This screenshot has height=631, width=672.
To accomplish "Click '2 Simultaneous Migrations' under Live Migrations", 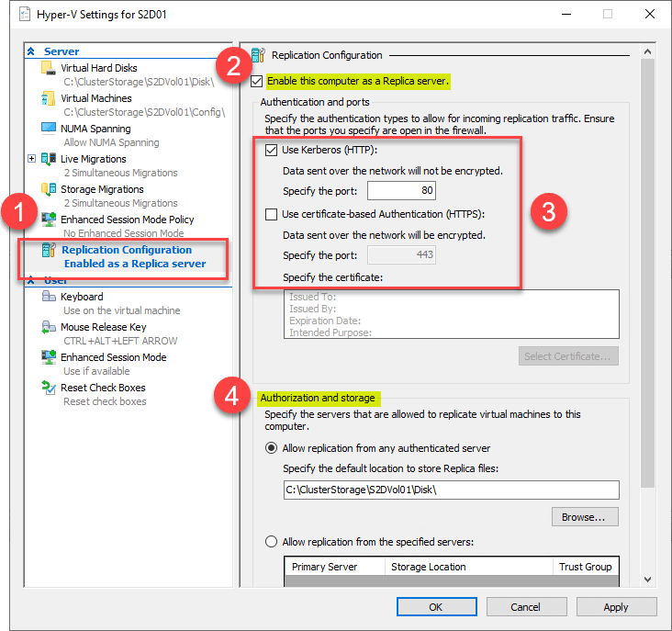I will point(120,173).
